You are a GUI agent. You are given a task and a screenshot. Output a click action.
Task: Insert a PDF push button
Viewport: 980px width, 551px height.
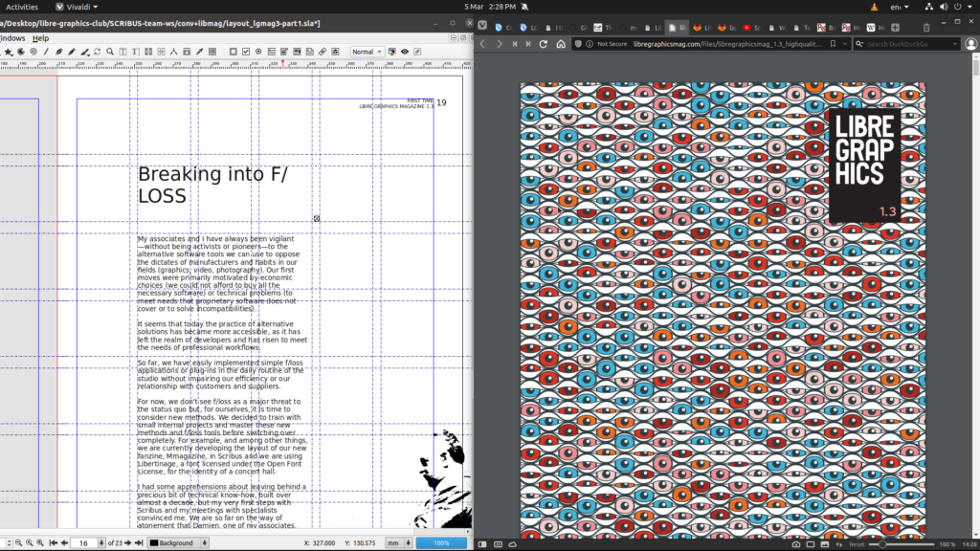pos(234,52)
